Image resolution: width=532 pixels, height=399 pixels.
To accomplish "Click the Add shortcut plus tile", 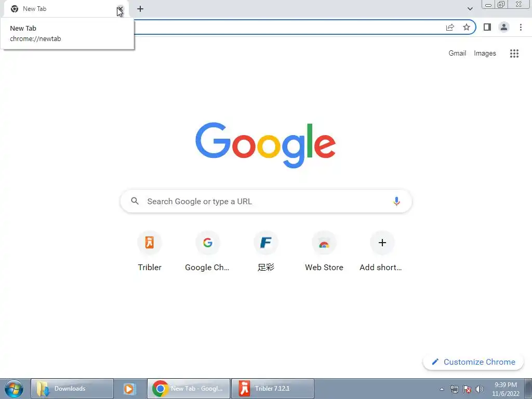I will tap(382, 251).
